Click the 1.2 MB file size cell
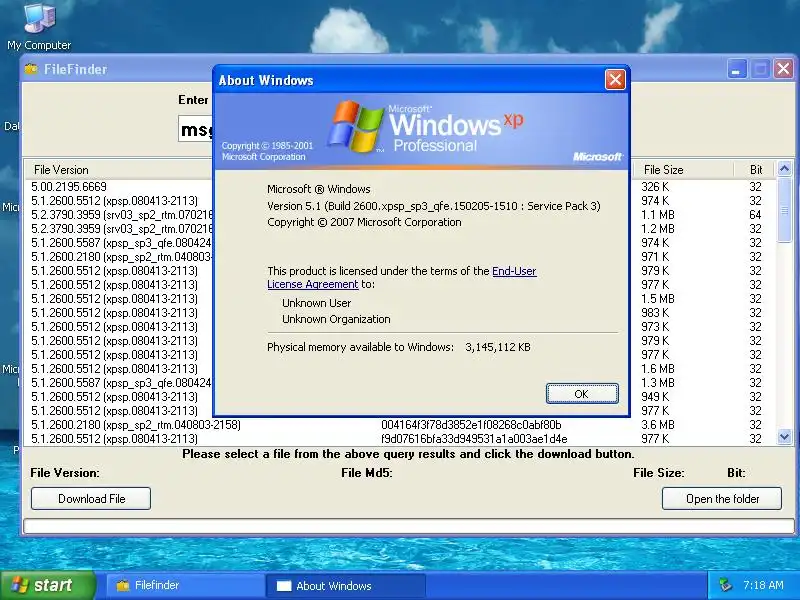The image size is (800, 600). click(x=658, y=229)
